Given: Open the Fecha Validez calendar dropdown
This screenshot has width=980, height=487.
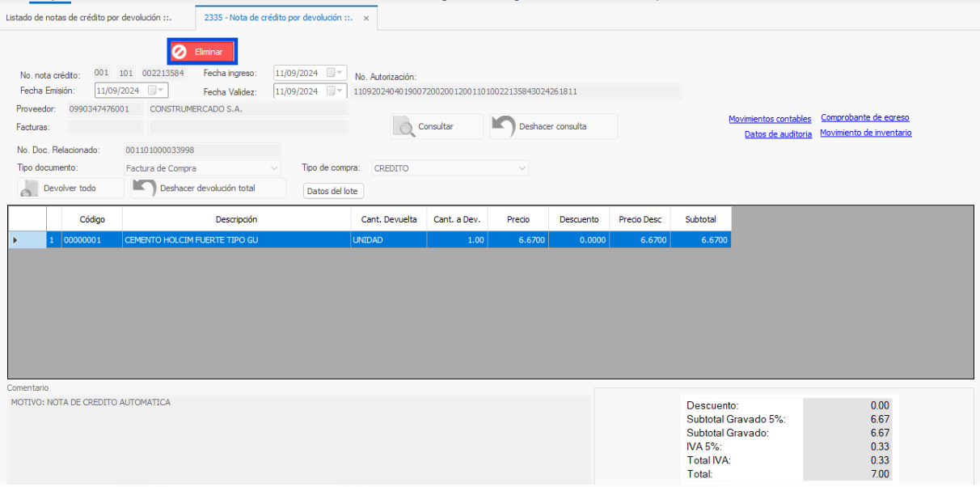Looking at the screenshot, I should tap(335, 91).
